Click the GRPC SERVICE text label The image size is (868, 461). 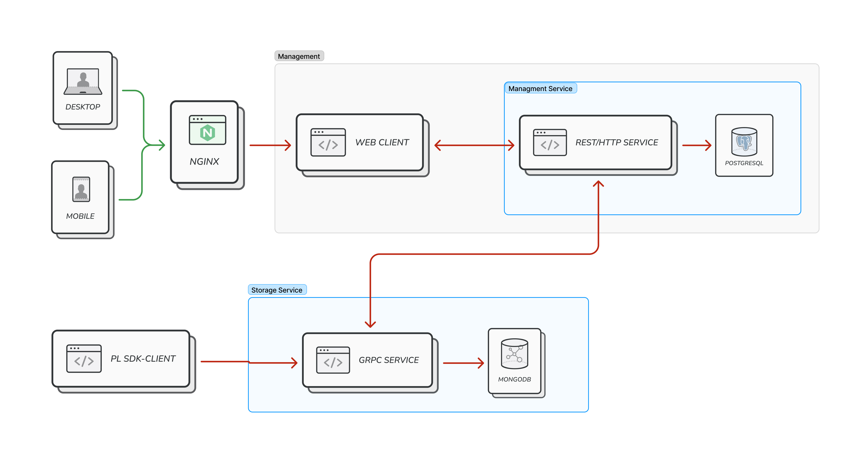pos(388,360)
